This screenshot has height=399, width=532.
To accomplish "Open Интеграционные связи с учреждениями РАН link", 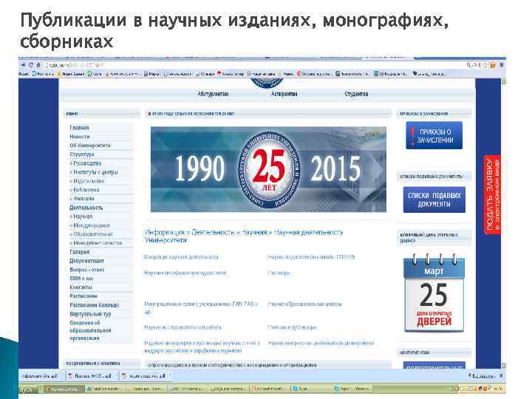I will pos(201,307).
